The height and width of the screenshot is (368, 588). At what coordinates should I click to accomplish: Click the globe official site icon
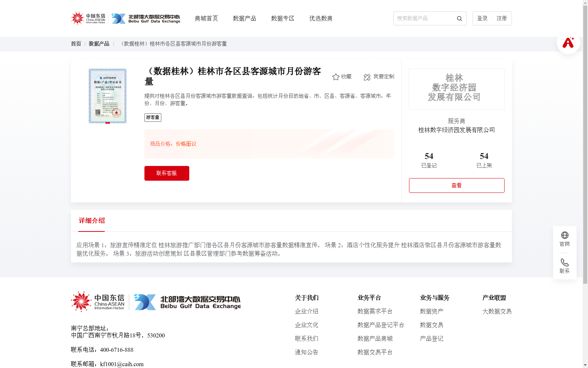coord(565,235)
